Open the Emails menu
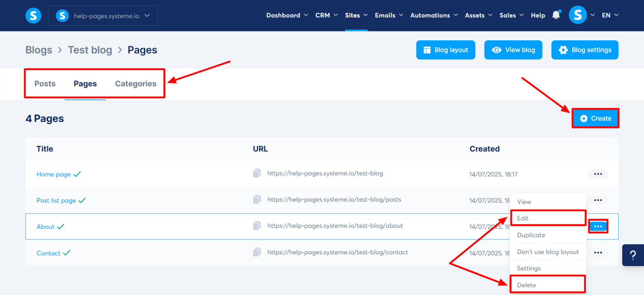This screenshot has width=644, height=295. [389, 15]
